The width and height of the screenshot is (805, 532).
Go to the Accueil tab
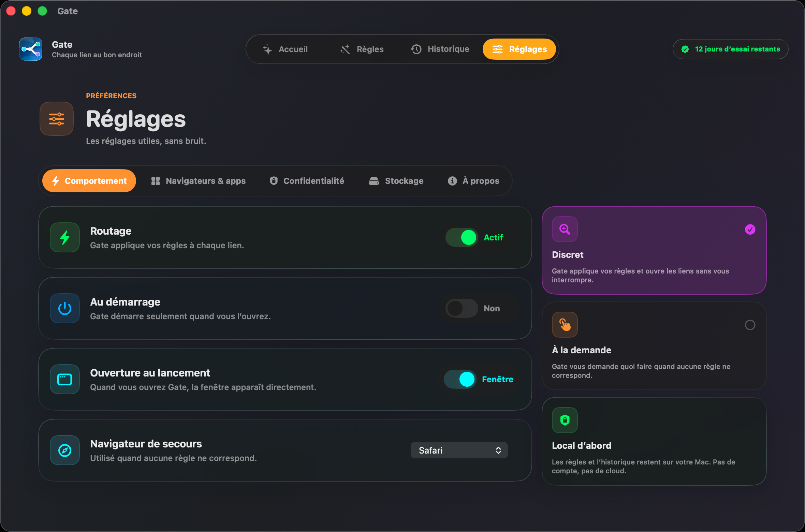click(x=285, y=49)
